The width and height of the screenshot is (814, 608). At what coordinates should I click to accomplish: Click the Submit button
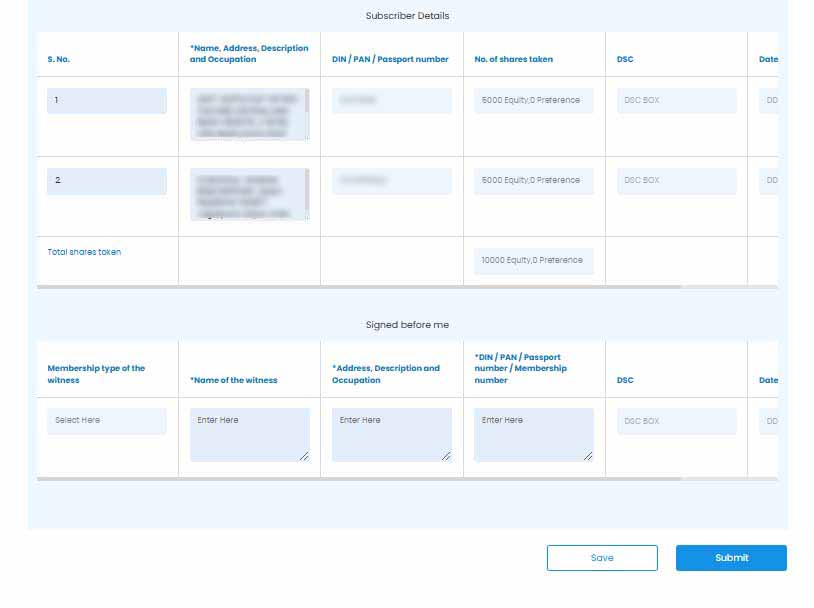[x=731, y=558]
